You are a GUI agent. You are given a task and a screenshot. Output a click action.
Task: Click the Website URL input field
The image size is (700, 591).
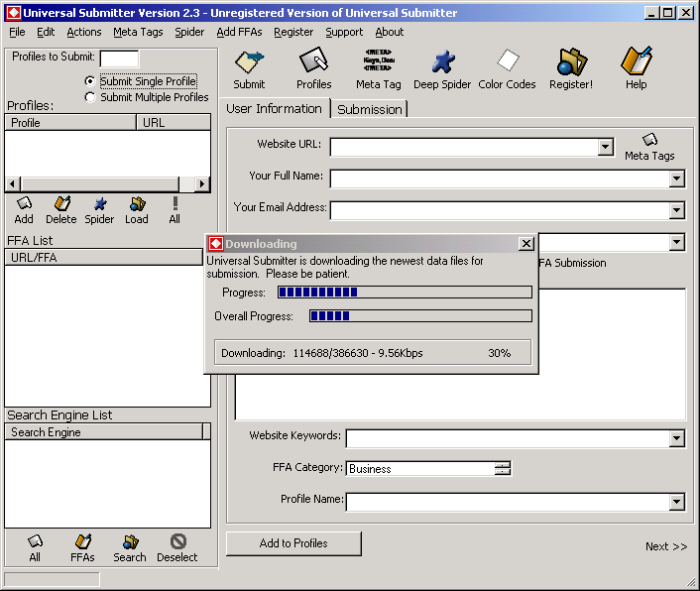(464, 147)
